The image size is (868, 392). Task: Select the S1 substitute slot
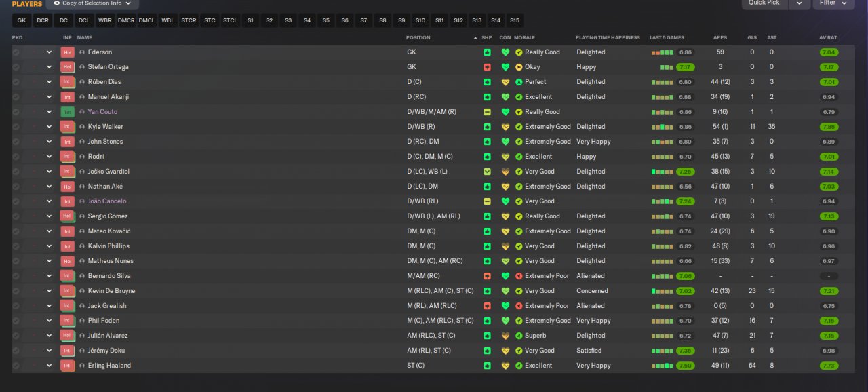[x=250, y=21]
